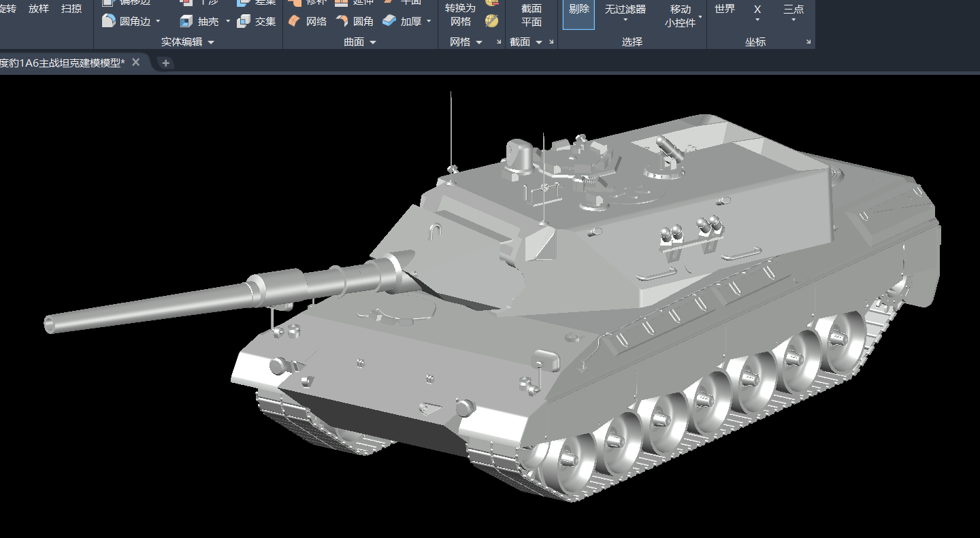Expand the 截面 panel title
This screenshot has width=980, height=538.
point(526,41)
